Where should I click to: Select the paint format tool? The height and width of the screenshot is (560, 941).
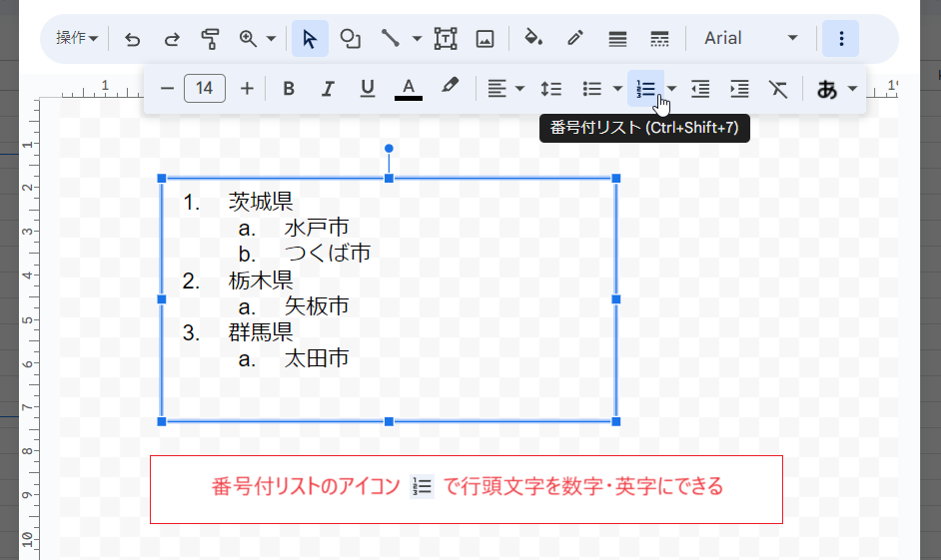pos(210,39)
